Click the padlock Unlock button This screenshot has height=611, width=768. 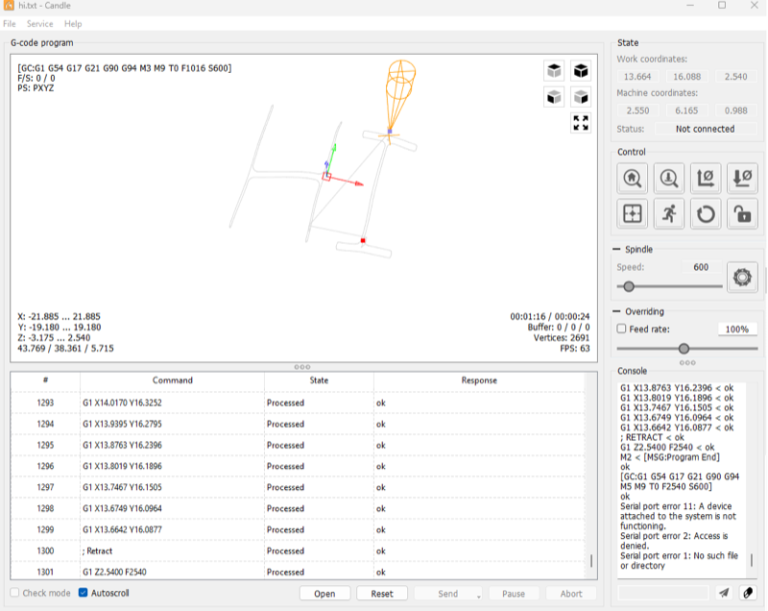point(741,214)
